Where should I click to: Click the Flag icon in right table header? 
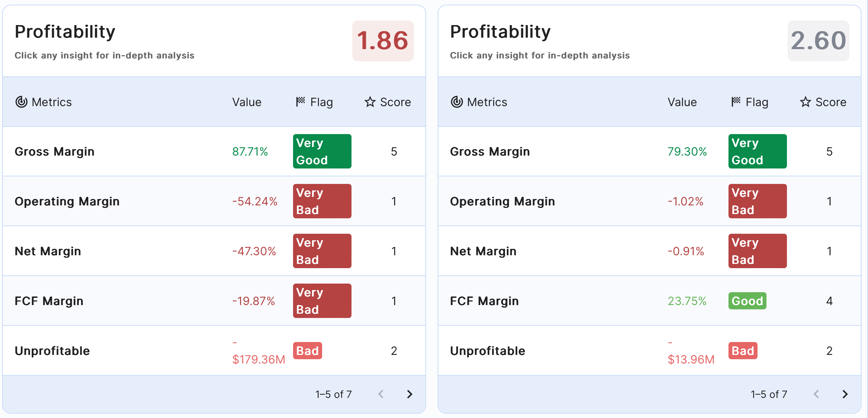click(736, 102)
